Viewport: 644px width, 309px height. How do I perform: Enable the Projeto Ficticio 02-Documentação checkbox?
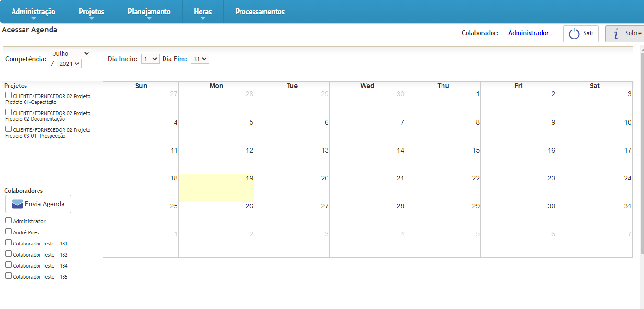(9, 112)
